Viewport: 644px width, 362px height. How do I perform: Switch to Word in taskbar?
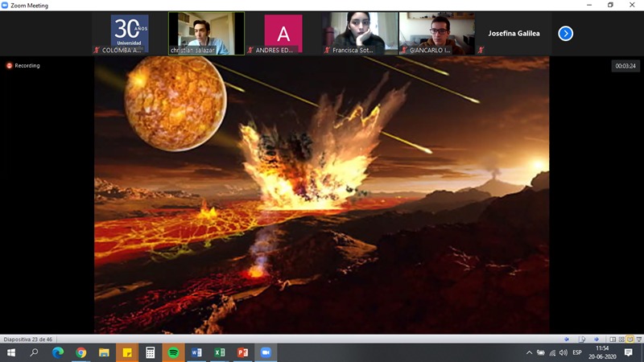(x=196, y=352)
